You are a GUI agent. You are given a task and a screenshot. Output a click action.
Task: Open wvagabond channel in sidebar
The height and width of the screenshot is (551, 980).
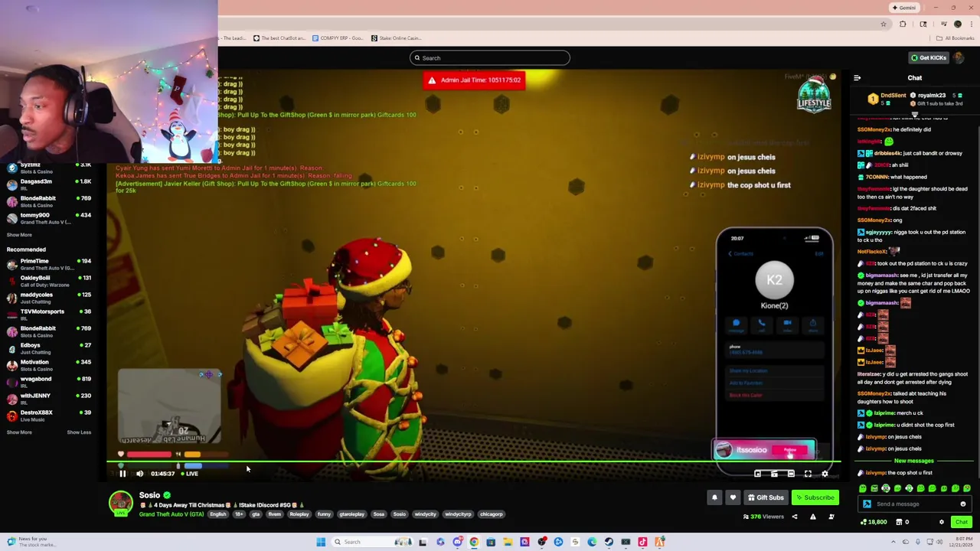click(48, 382)
